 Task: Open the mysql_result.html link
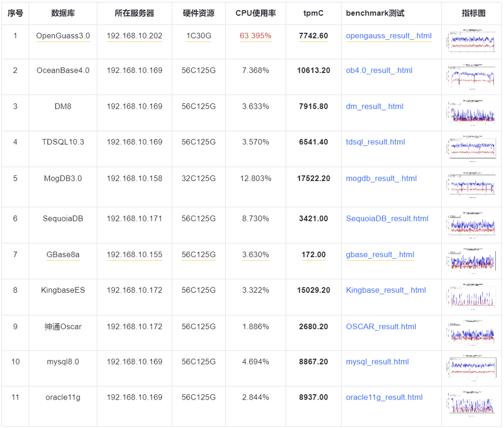(377, 362)
